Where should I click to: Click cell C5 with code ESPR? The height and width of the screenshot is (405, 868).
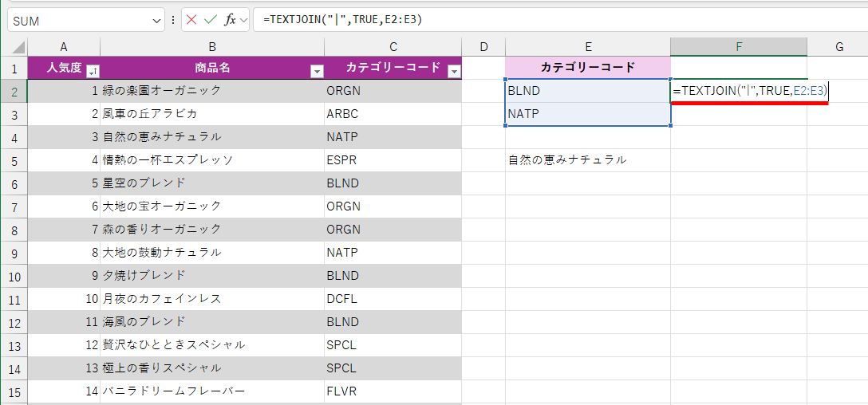(x=393, y=160)
